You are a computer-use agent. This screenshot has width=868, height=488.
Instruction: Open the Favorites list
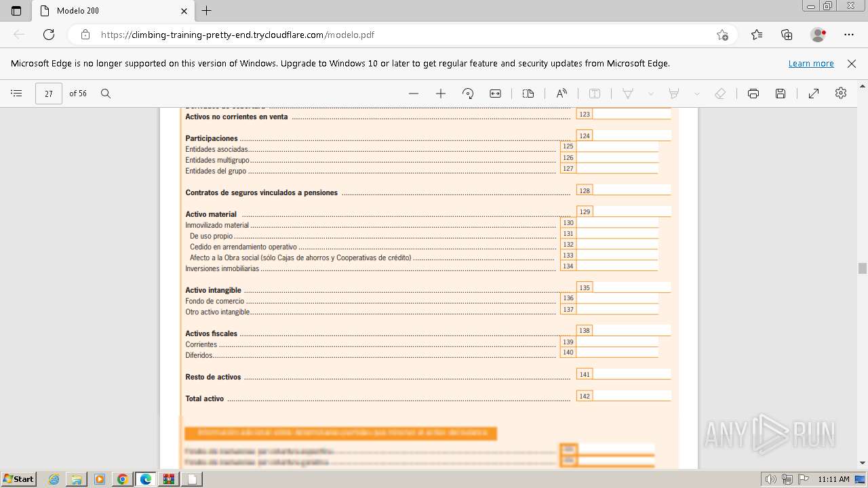(757, 35)
